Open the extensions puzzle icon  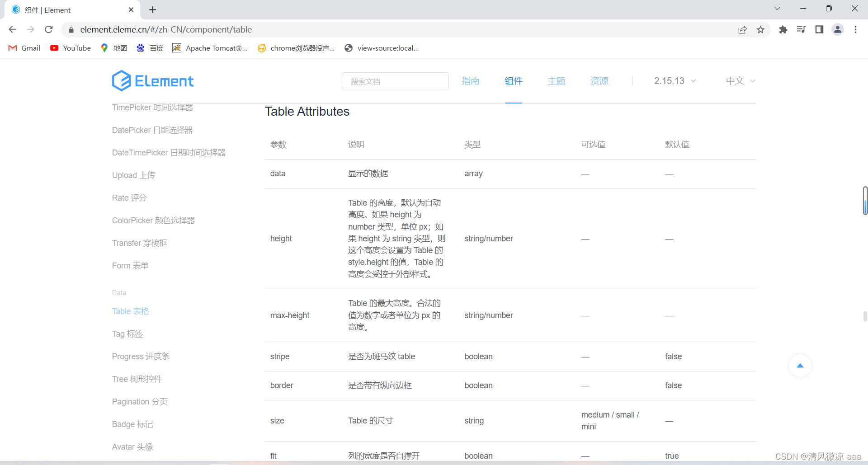tap(783, 29)
